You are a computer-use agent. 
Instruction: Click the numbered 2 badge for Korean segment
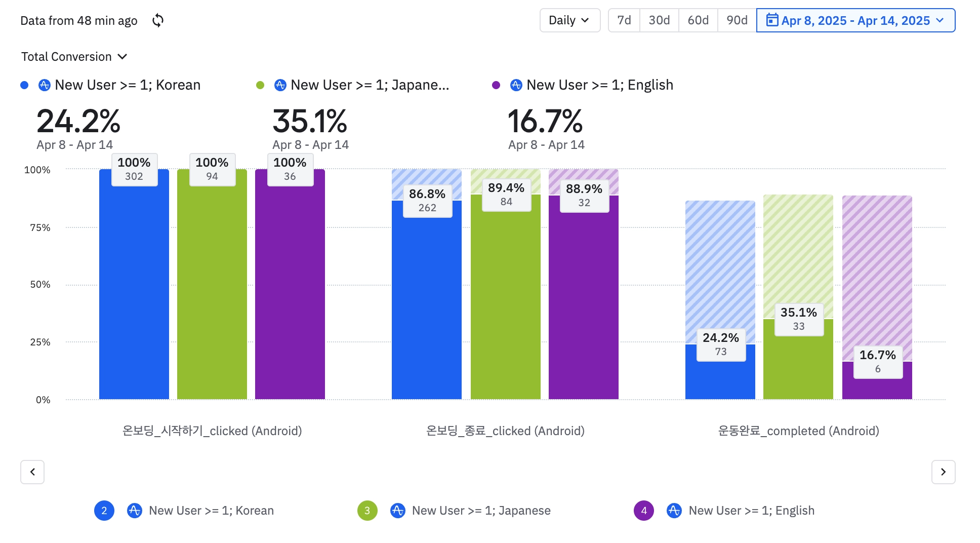(x=104, y=511)
